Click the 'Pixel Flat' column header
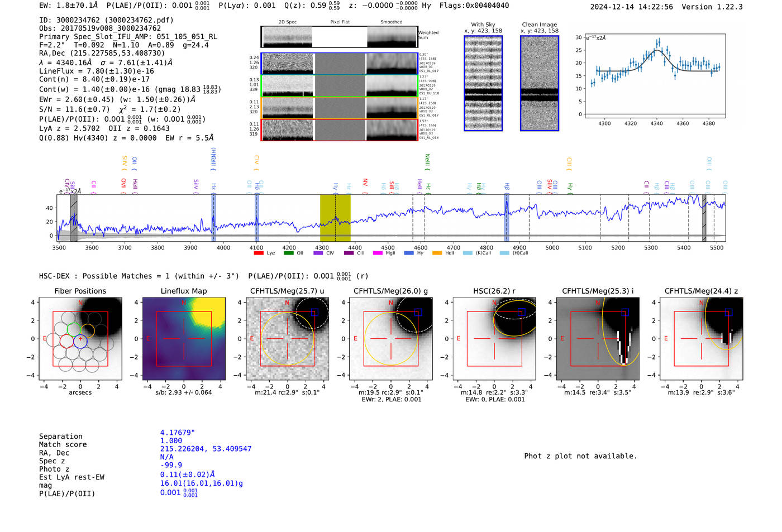 pyautogui.click(x=340, y=22)
